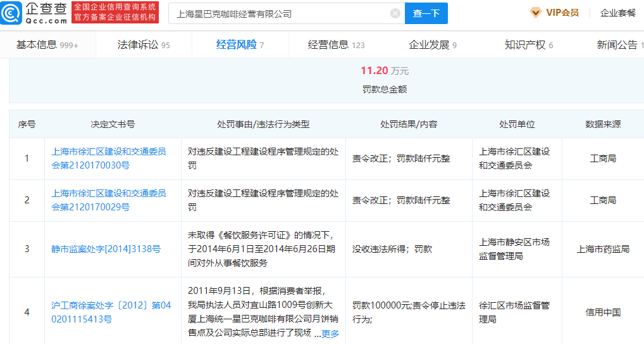This screenshot has height=344, width=644.
Task: Click the 序号 column header
Action: point(27,124)
